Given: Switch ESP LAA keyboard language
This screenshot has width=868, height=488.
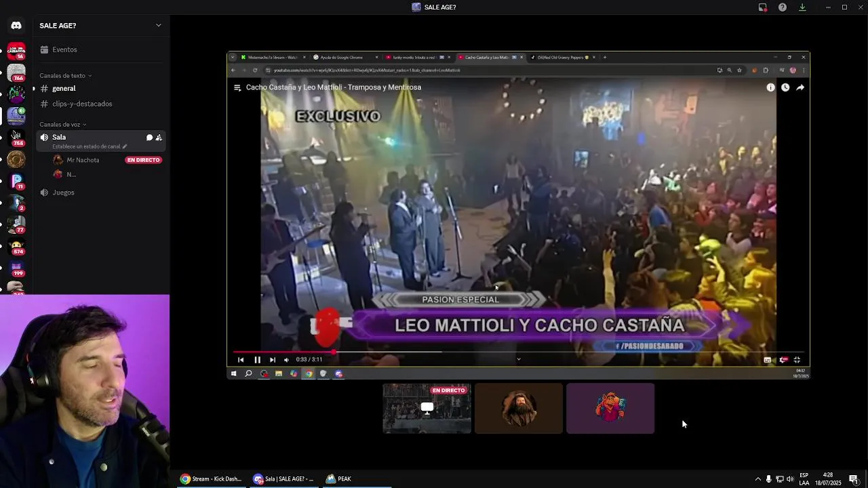Looking at the screenshot, I should point(804,479).
